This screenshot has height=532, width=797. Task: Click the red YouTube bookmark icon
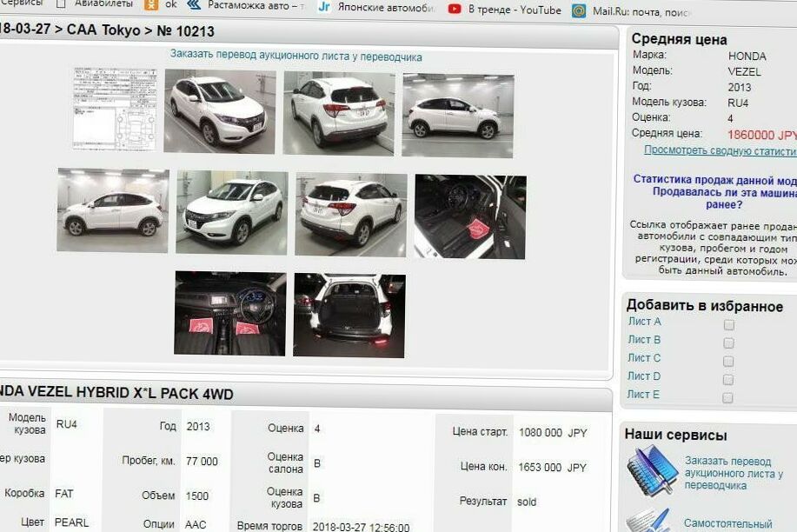pyautogui.click(x=455, y=9)
